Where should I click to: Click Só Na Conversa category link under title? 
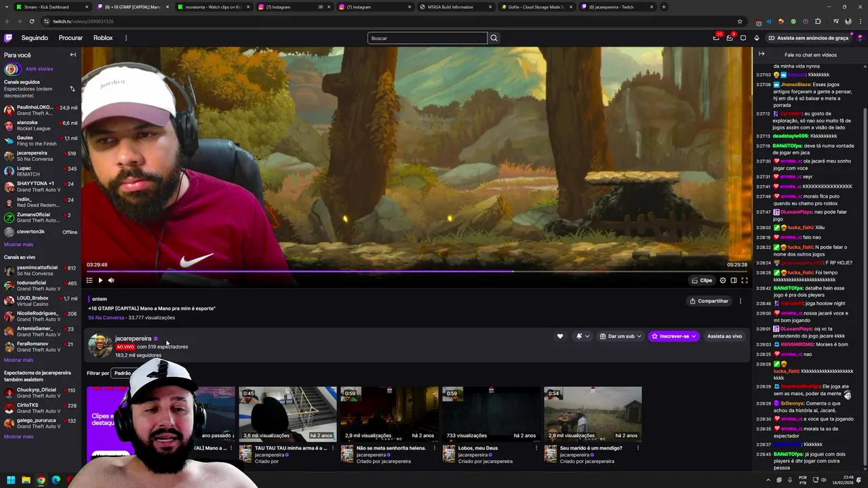[106, 317]
